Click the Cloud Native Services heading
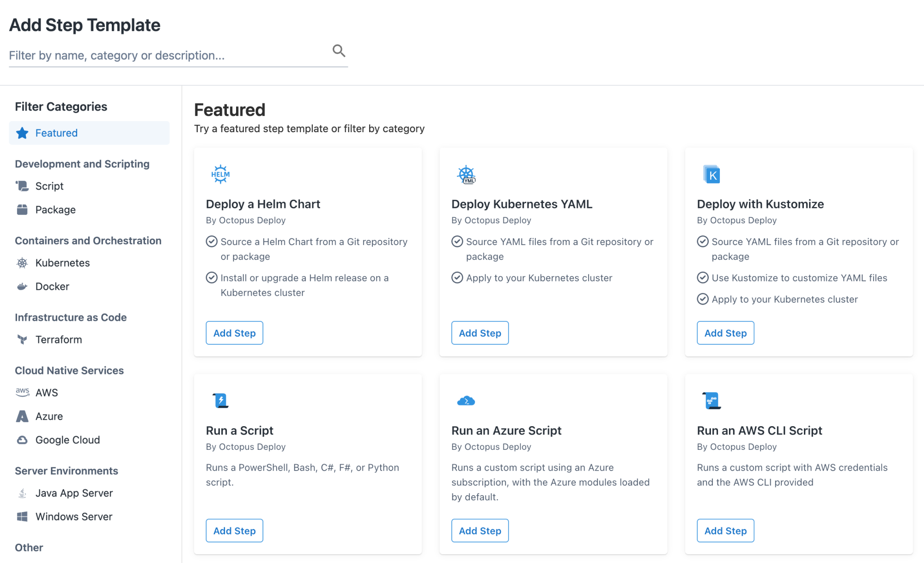The height and width of the screenshot is (563, 924). [69, 371]
